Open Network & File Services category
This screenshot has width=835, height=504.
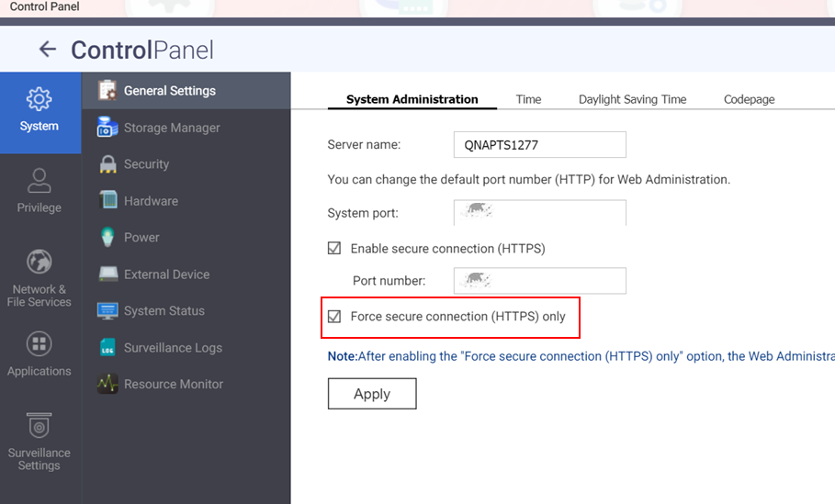(x=39, y=276)
